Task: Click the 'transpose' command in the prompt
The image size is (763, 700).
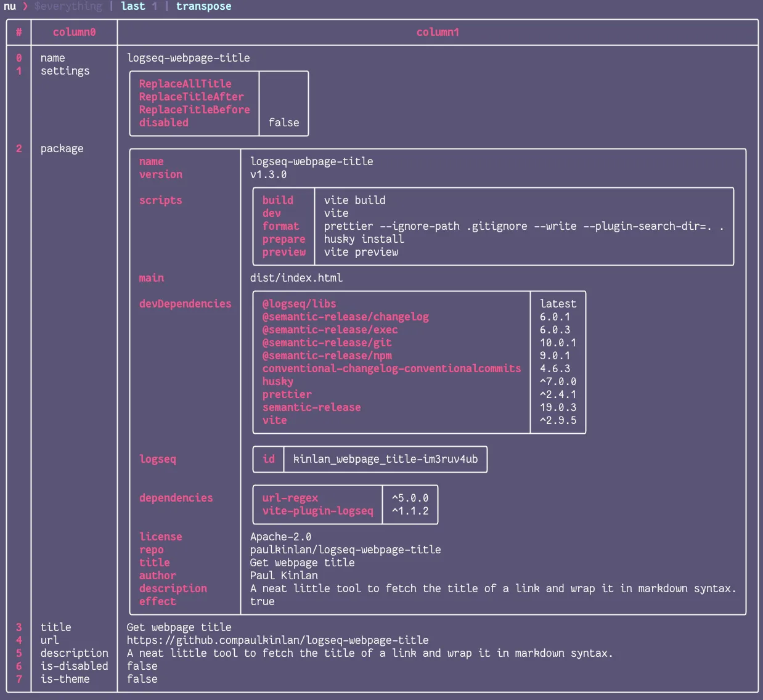Action: [x=203, y=6]
